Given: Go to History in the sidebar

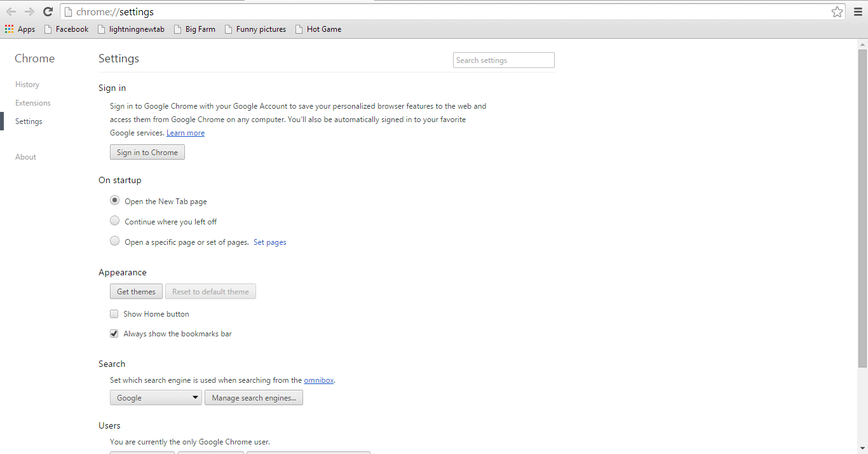Looking at the screenshot, I should (27, 85).
